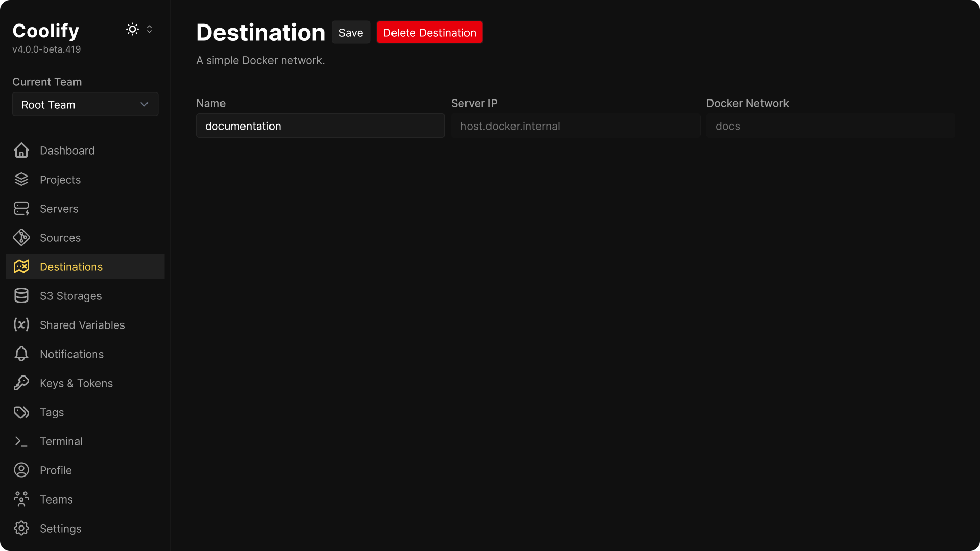Screen dimensions: 980x551
Task: Open the Teams section from the sidebar
Action: click(56, 499)
